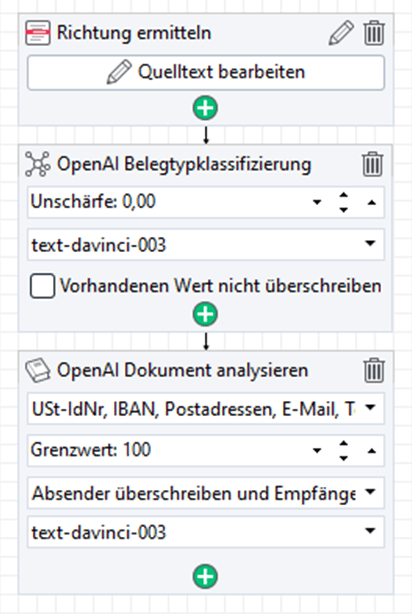The height and width of the screenshot is (614, 412).
Task: Open Belegtypklassifizierung text-davinci-003 model dropdown
Action: (x=206, y=245)
